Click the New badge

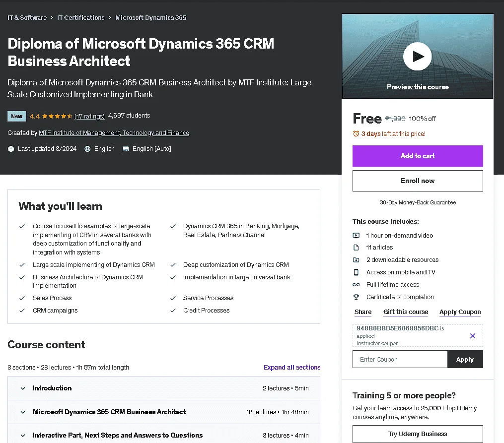coord(17,116)
